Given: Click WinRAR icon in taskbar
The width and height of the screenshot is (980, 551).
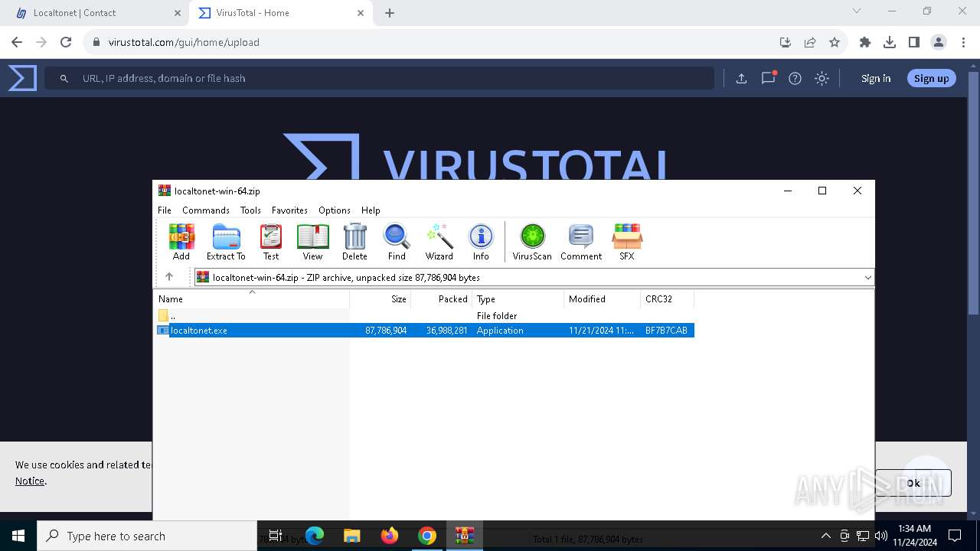Looking at the screenshot, I should [x=465, y=536].
